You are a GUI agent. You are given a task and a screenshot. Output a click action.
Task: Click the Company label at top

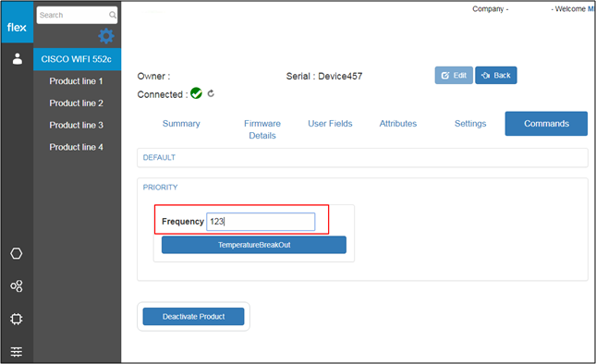(x=491, y=8)
